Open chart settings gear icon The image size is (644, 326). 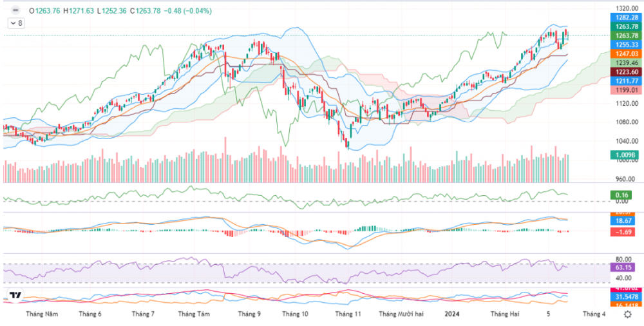pos(627,314)
